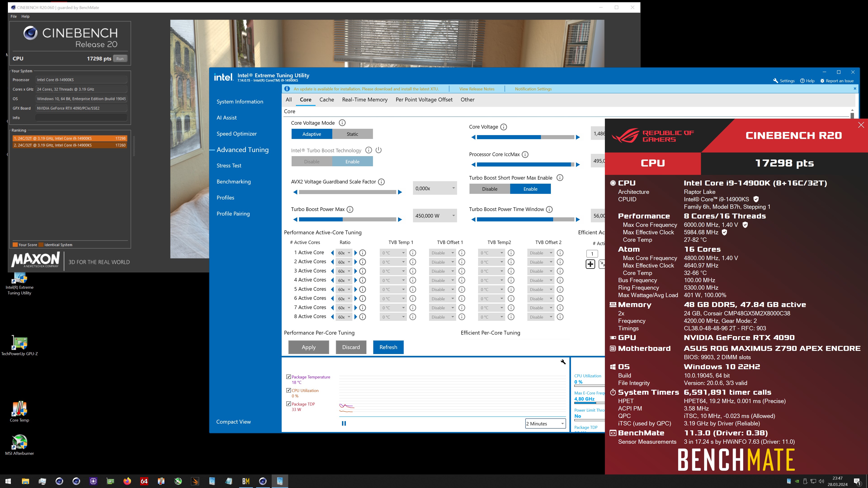Click the Apply button in XTU
Viewport: 868px width, 488px height.
pyautogui.click(x=309, y=347)
